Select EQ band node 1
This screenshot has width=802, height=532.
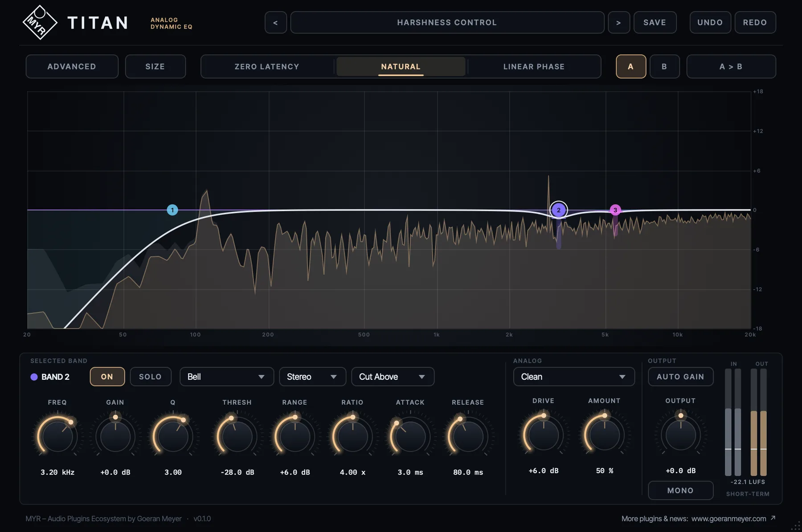click(172, 210)
